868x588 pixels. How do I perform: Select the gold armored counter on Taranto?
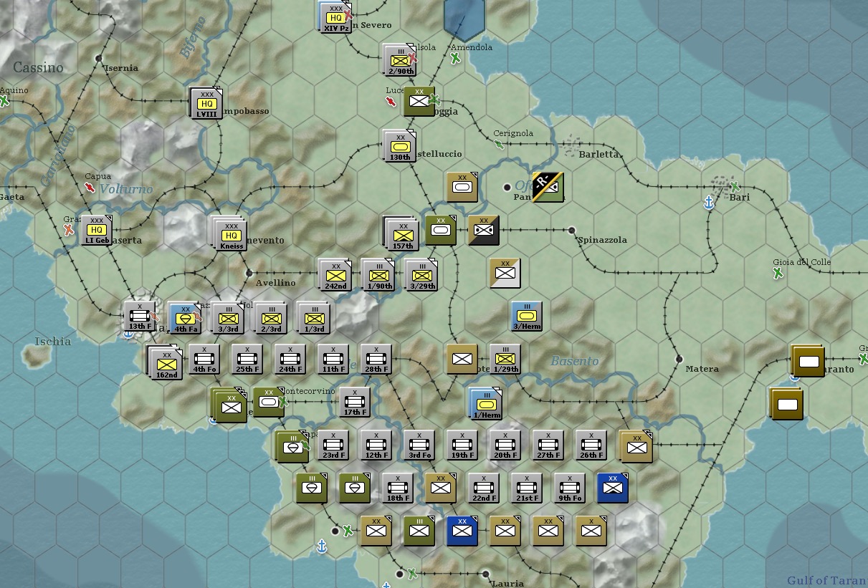[809, 361]
